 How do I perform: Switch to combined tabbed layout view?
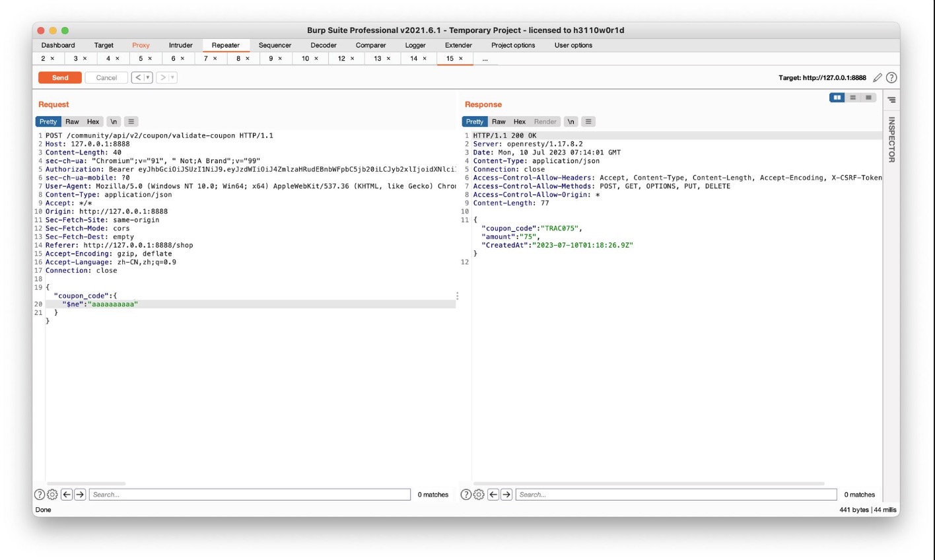click(868, 98)
